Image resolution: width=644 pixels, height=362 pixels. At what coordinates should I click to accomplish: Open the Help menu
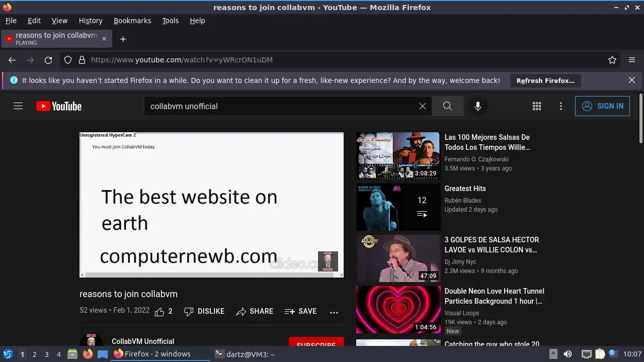(x=197, y=21)
